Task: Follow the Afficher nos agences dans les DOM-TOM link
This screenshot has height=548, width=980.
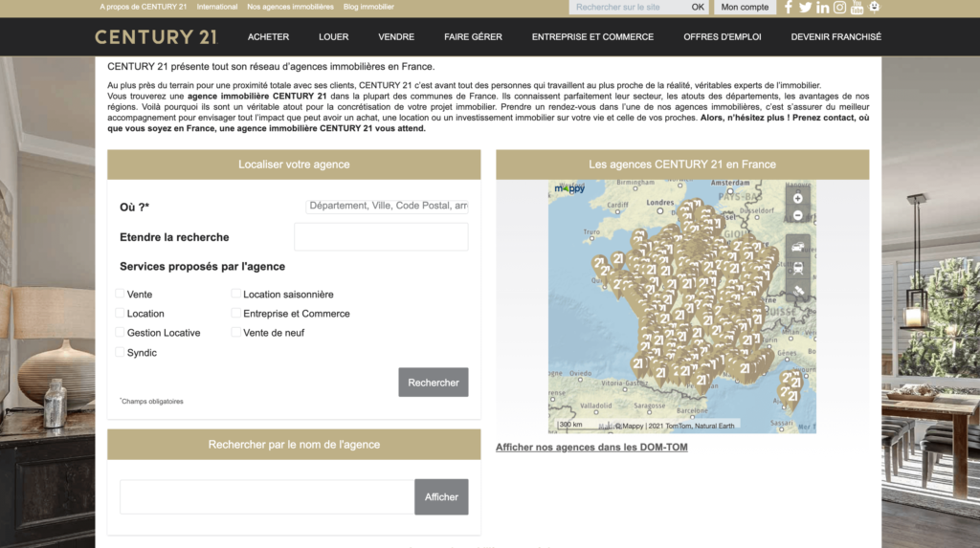Action: (x=591, y=448)
